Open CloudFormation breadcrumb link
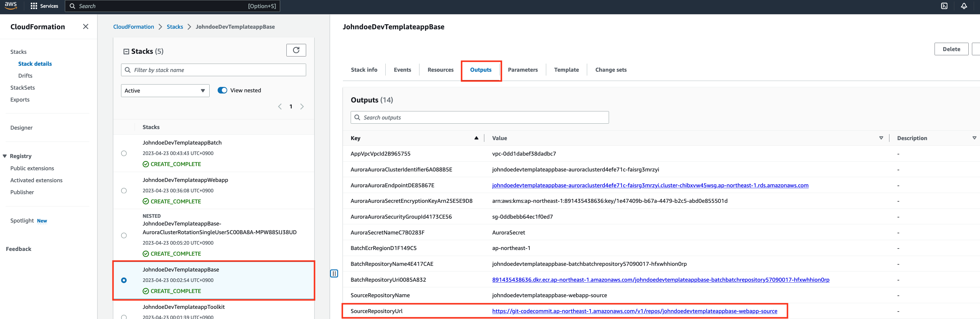Viewport: 980px width, 319px height. (134, 27)
